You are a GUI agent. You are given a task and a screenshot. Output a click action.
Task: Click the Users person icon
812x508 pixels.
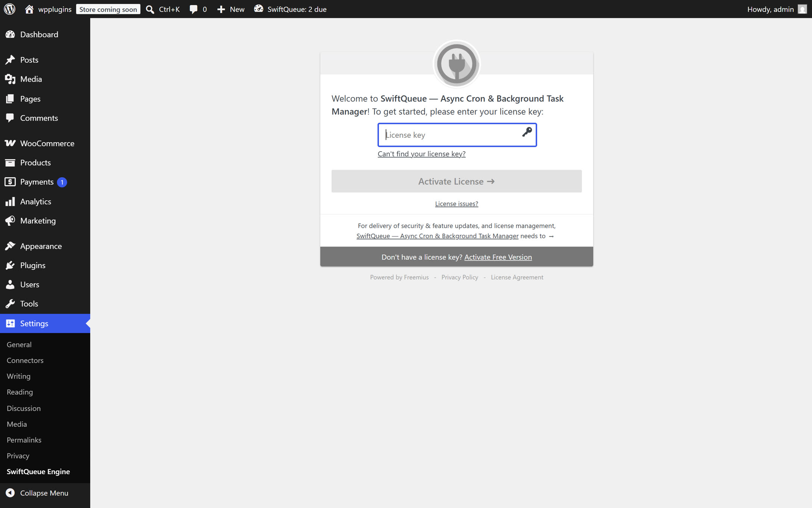click(x=10, y=284)
